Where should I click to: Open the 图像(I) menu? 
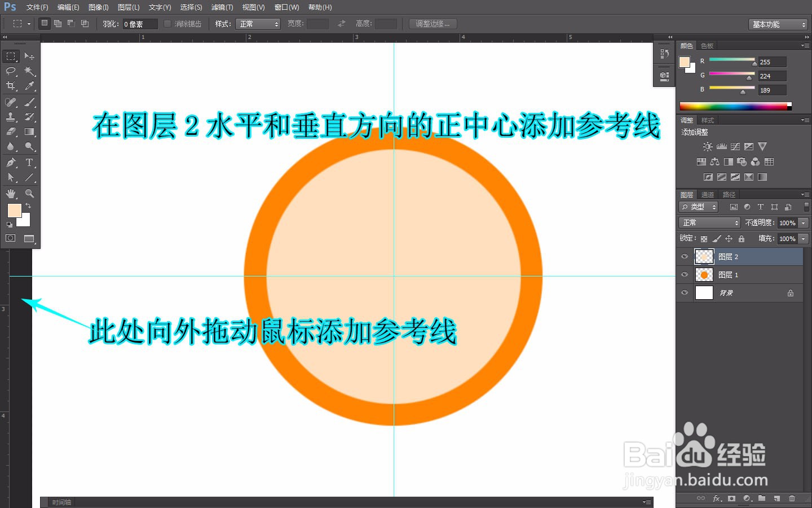click(x=99, y=7)
